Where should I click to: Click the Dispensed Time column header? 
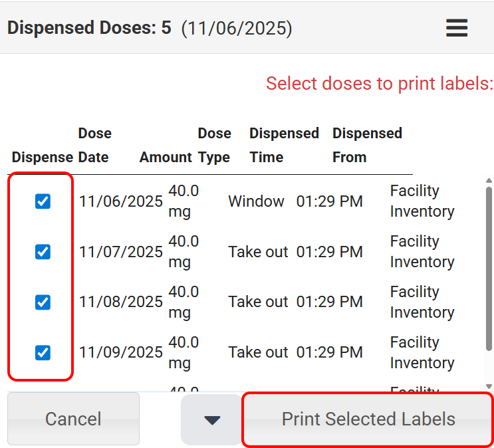[x=284, y=146]
